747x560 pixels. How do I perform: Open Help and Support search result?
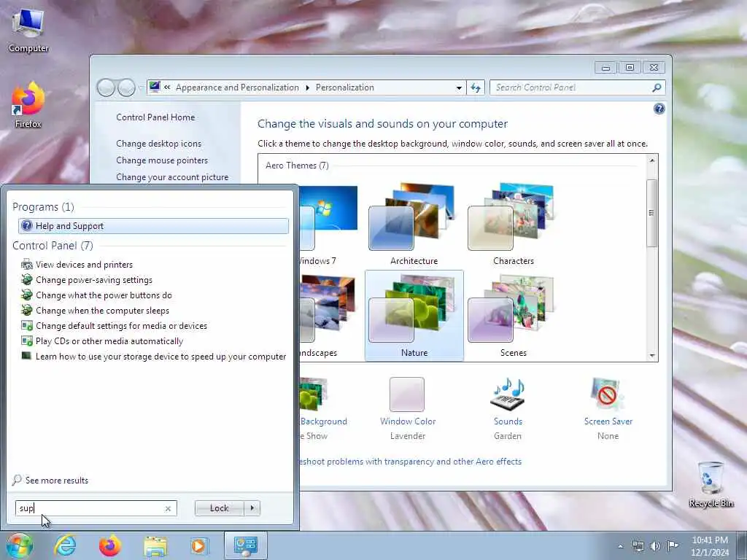point(153,226)
